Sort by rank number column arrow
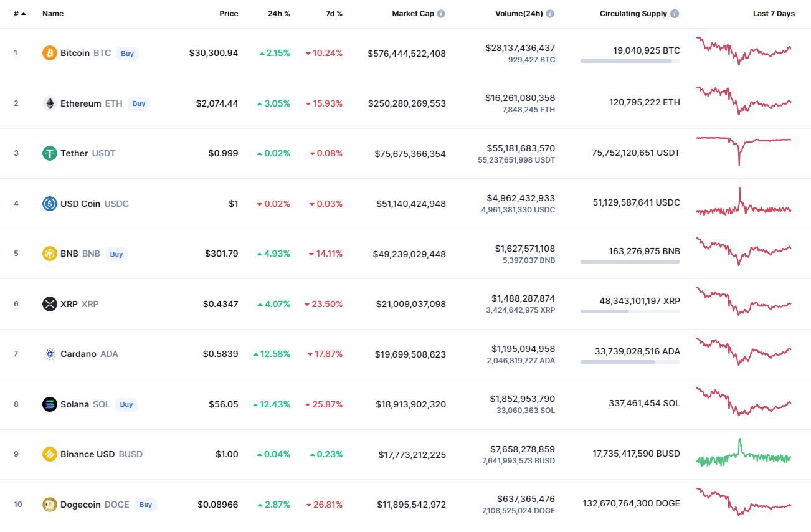 [24, 14]
